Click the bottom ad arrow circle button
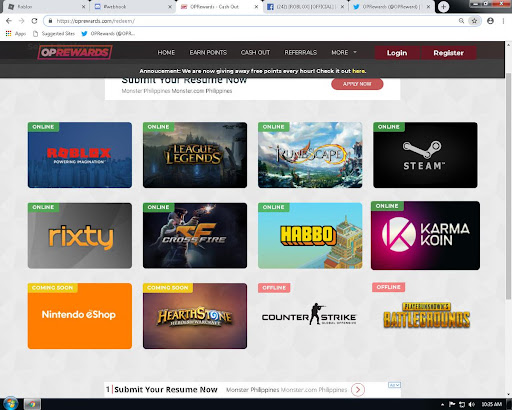This screenshot has width=512, height=410. [x=358, y=389]
